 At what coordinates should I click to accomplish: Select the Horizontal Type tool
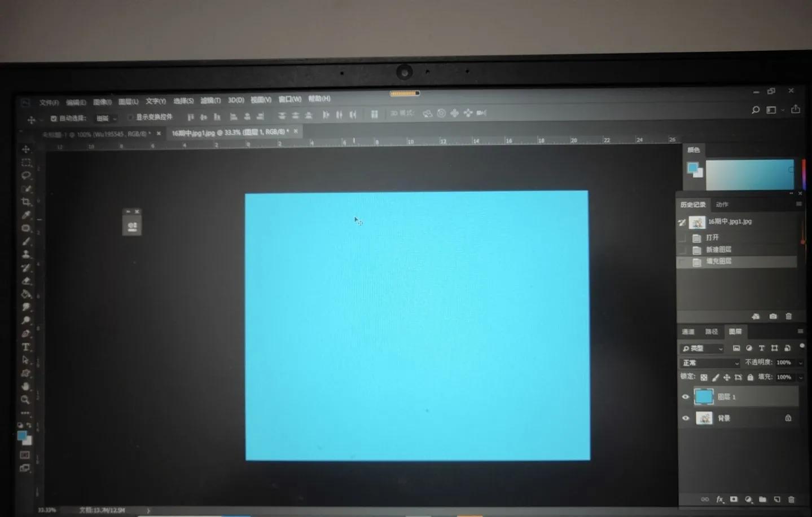pos(26,347)
